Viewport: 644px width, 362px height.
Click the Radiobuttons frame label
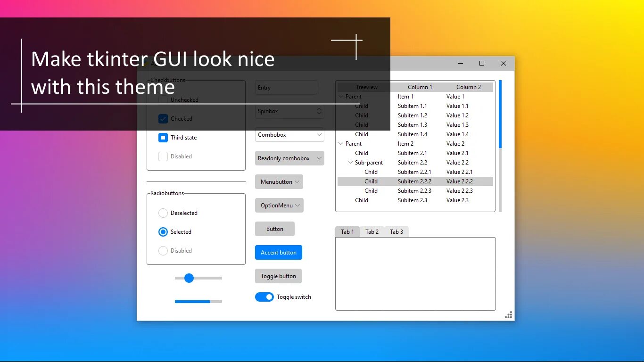coord(167,193)
